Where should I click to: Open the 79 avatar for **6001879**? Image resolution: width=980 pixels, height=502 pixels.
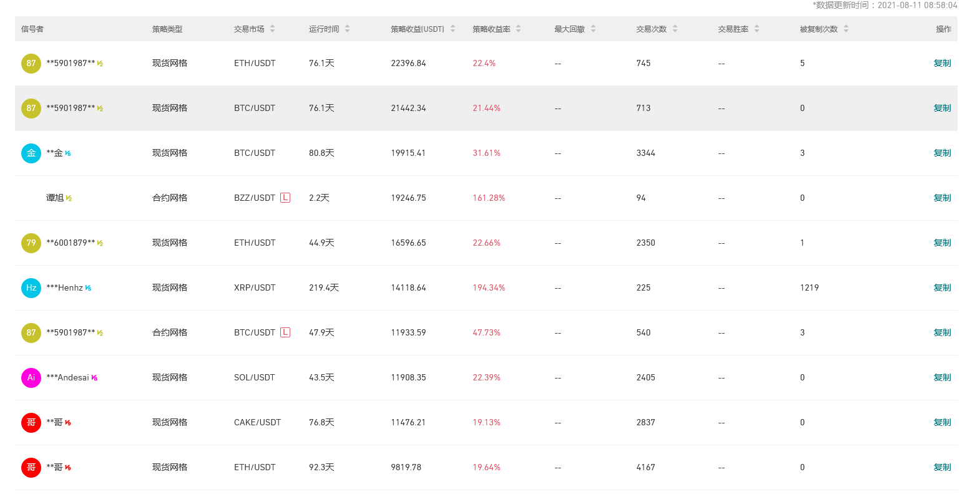[x=31, y=243]
